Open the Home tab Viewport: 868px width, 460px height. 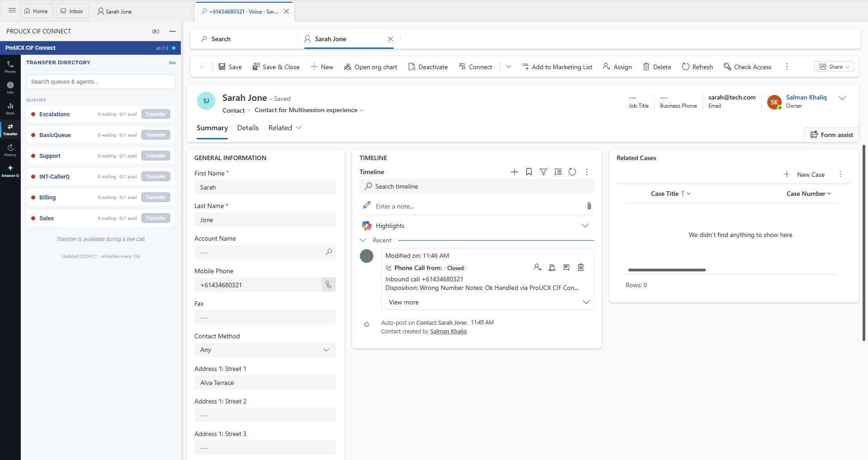coord(36,11)
